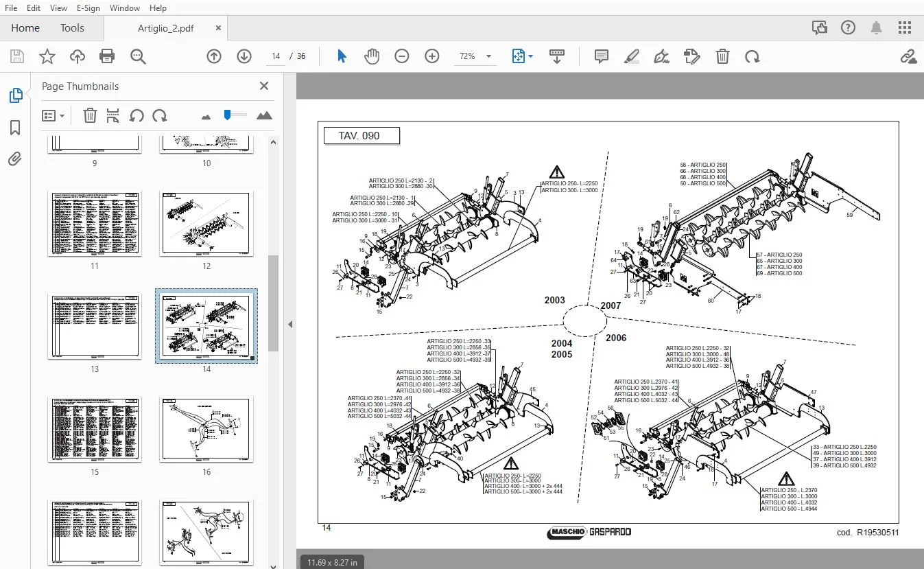This screenshot has width=924, height=569.
Task: Delete selected pages in thumbnails panel
Action: 90,115
